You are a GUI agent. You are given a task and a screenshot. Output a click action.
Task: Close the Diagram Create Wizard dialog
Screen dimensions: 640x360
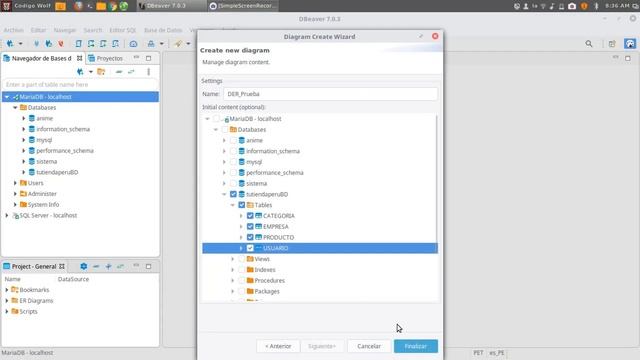tap(435, 36)
